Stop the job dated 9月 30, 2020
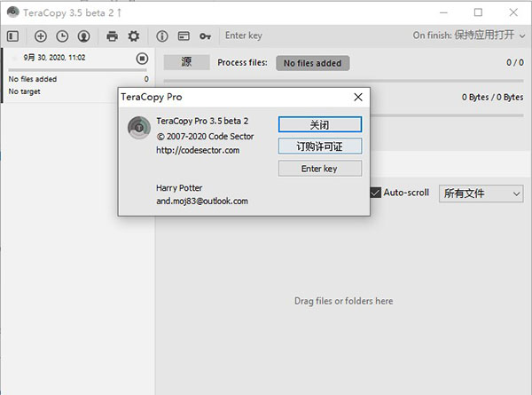 pos(142,59)
